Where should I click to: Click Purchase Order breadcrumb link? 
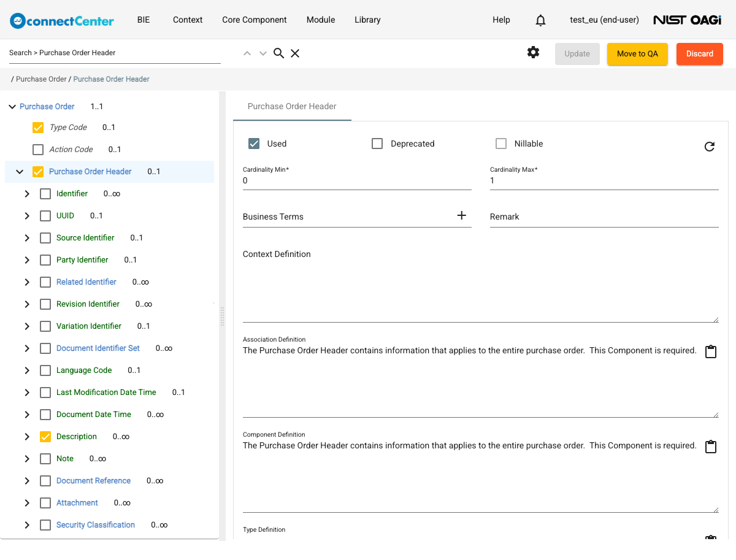tap(41, 79)
